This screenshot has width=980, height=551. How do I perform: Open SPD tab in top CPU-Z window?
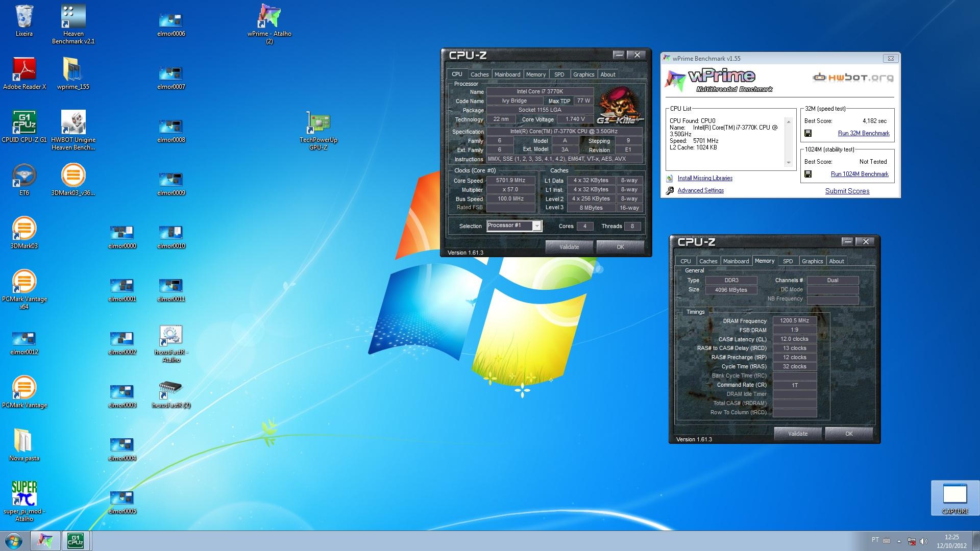(559, 74)
